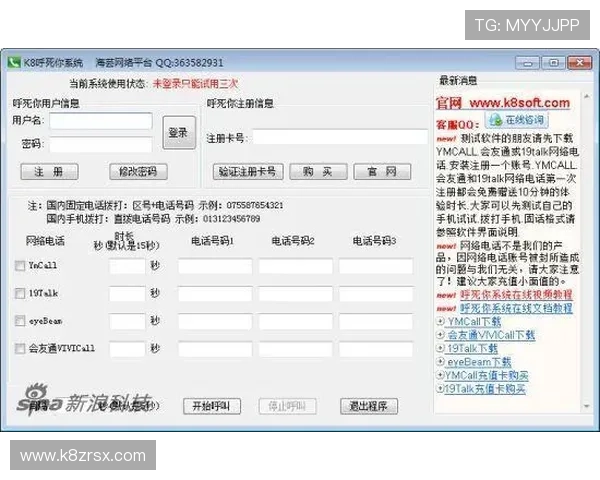Click the 注册 register button
The image size is (600, 480).
pyautogui.click(x=49, y=171)
